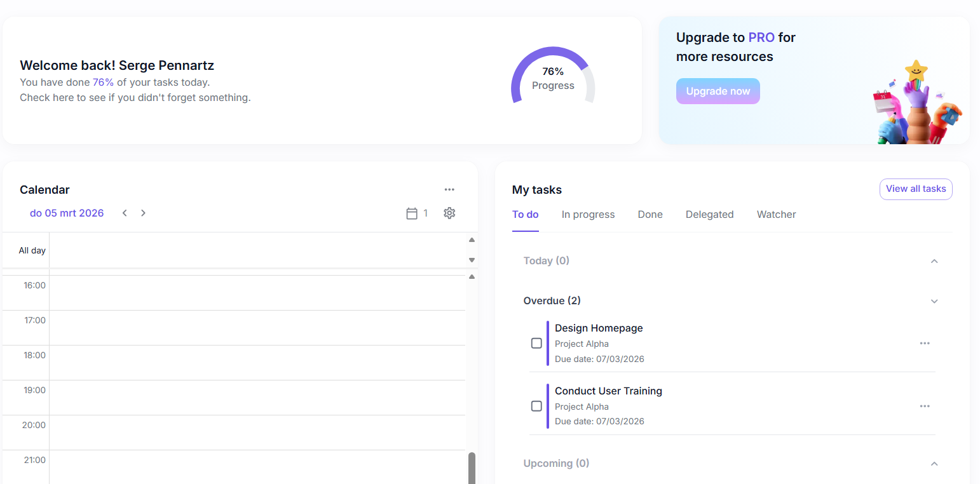Open the Watcher tab
The height and width of the screenshot is (484, 980).
click(776, 215)
